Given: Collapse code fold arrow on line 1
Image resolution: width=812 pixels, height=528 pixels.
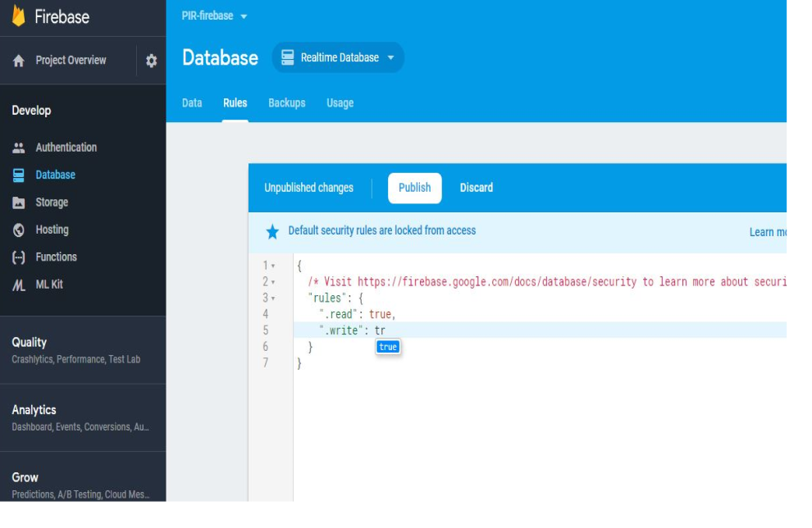Looking at the screenshot, I should pos(273,266).
